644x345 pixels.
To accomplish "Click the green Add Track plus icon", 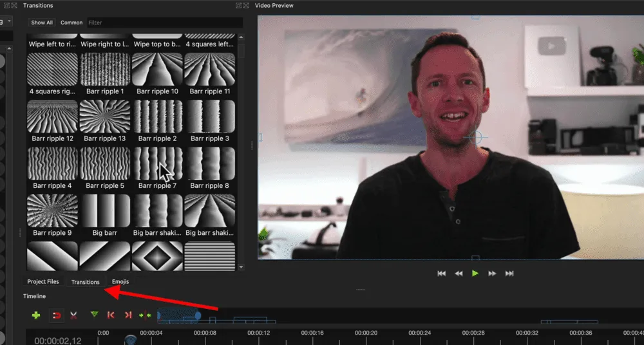I will [x=36, y=315].
